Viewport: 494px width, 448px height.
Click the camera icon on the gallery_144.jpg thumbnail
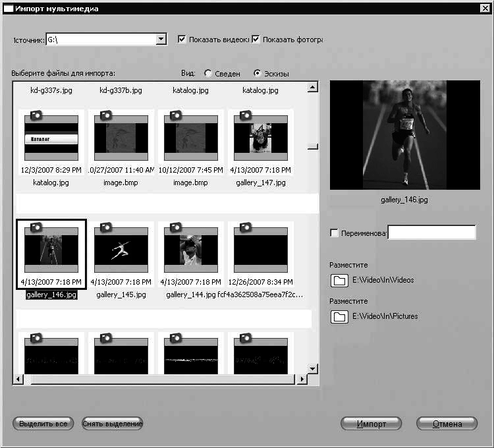(176, 227)
